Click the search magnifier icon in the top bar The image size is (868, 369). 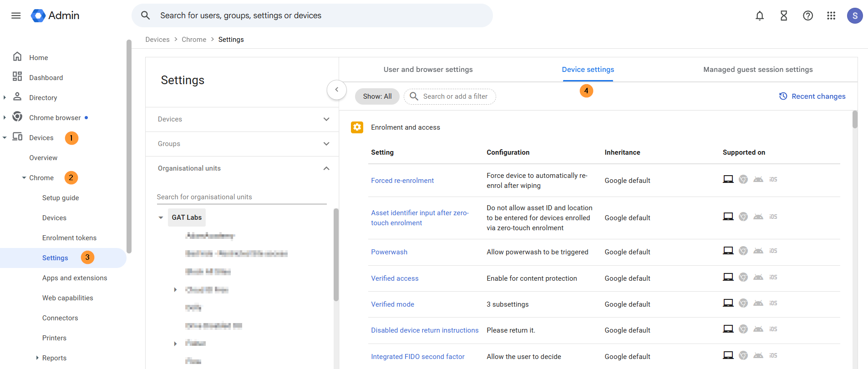point(146,15)
